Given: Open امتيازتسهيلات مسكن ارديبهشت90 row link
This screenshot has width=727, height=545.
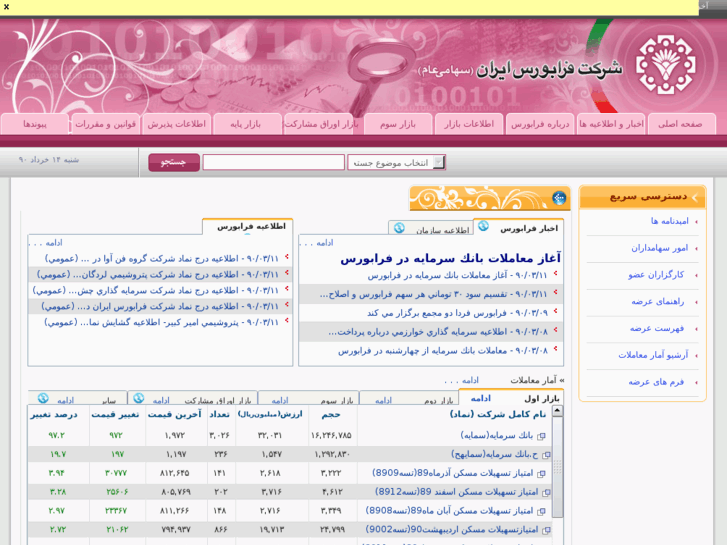Looking at the screenshot, I should pyautogui.click(x=452, y=529).
